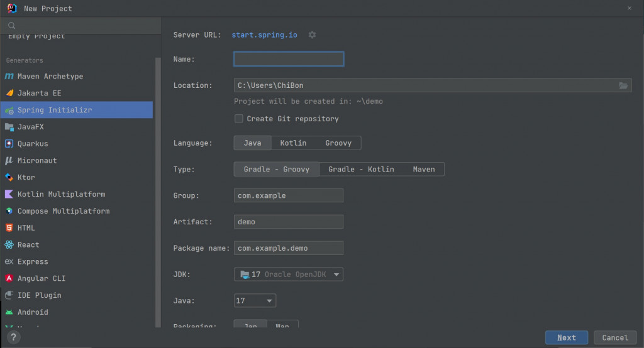Browse for location with folder icon
The width and height of the screenshot is (644, 348).
(623, 85)
